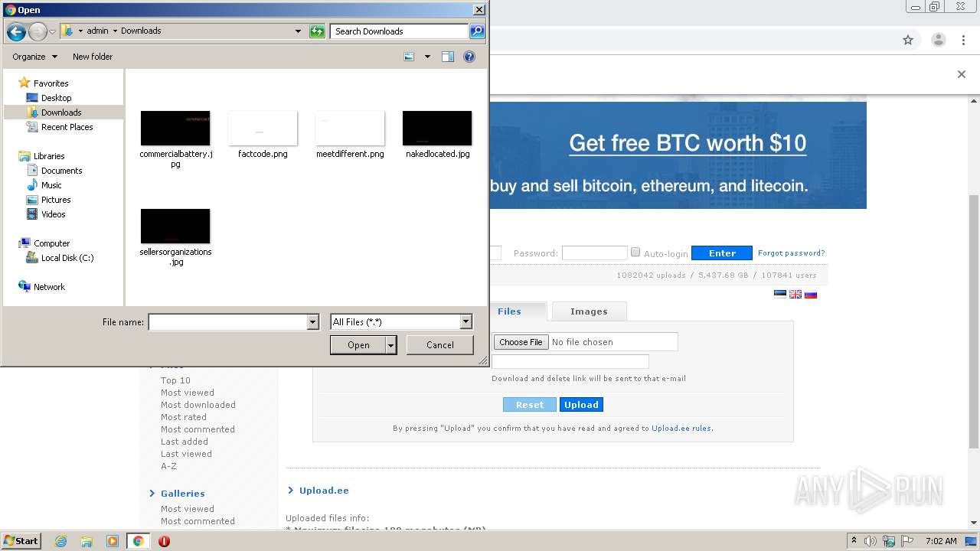
Task: Dismiss the browser notification bar X
Action: tap(962, 74)
